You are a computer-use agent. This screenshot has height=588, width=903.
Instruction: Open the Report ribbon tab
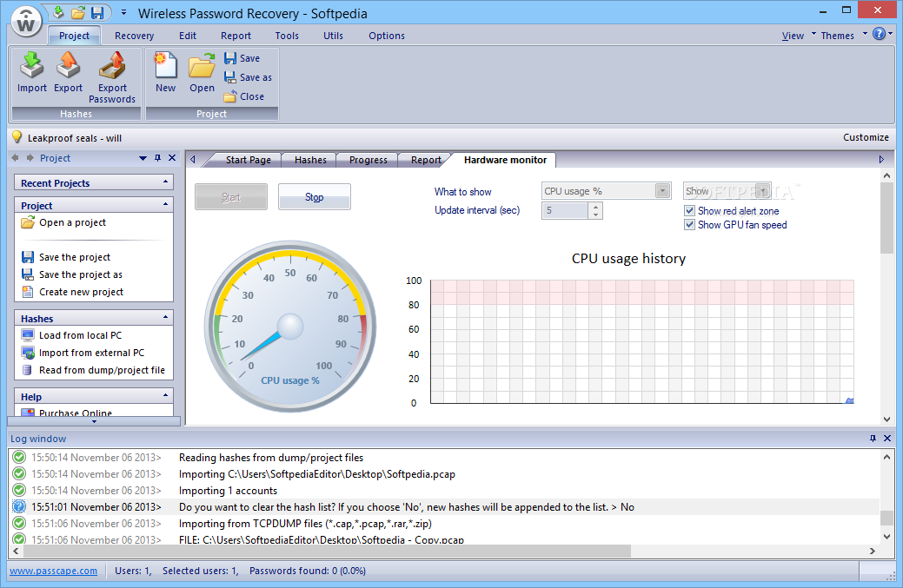coord(236,36)
